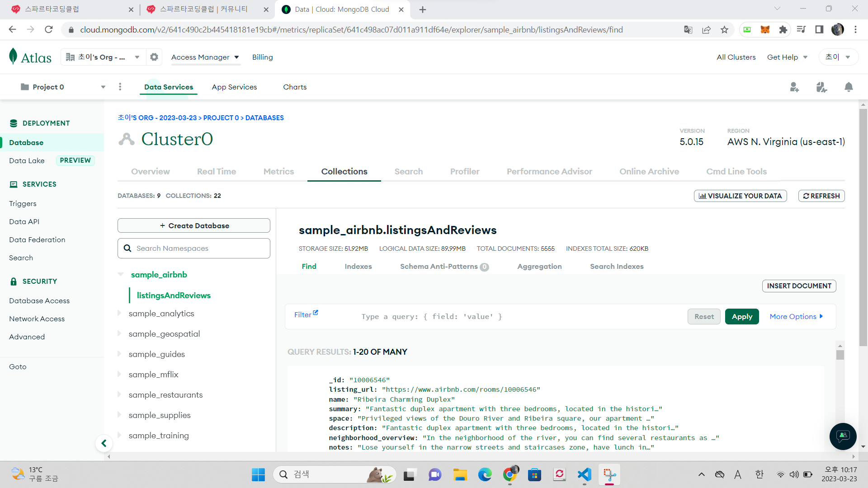
Task: Bookmark this page with the star
Action: click(725, 30)
